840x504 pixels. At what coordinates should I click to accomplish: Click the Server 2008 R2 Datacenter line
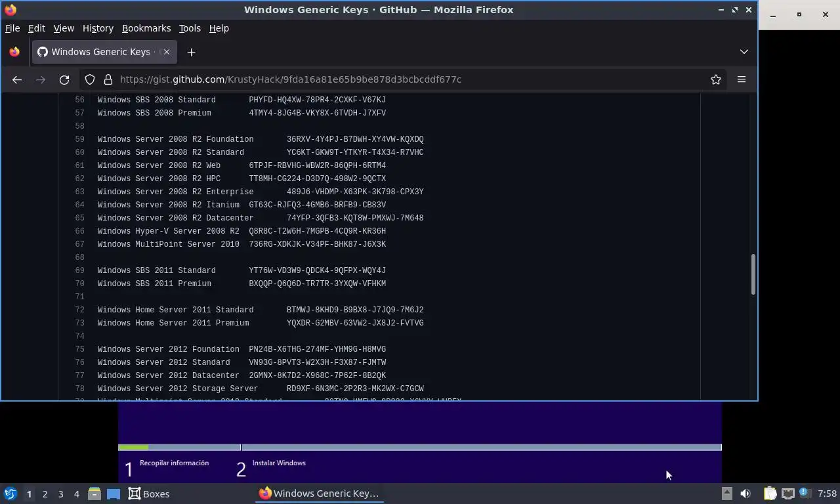(x=261, y=218)
